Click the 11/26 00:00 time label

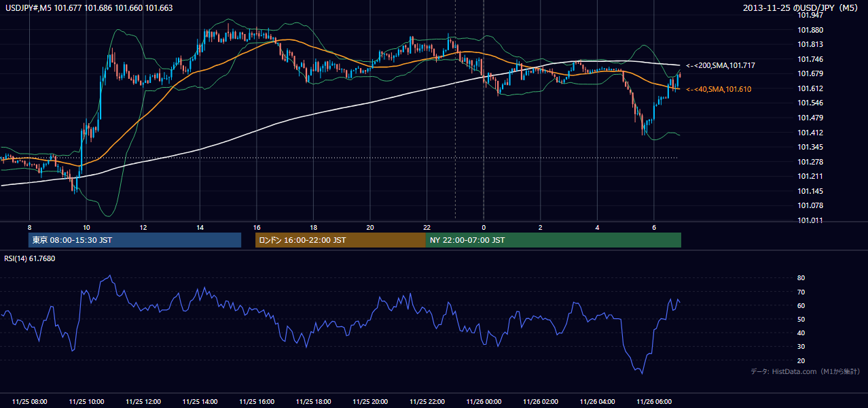[484, 401]
